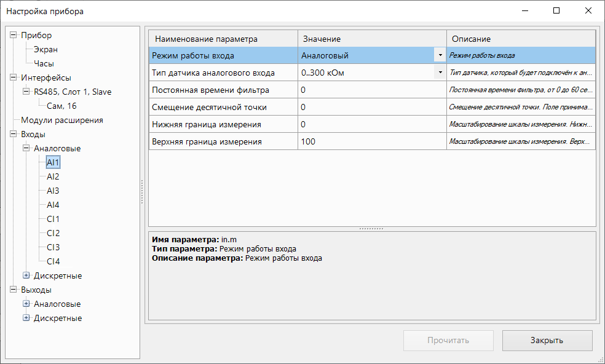Click the Наименование параметра column header

[223, 39]
